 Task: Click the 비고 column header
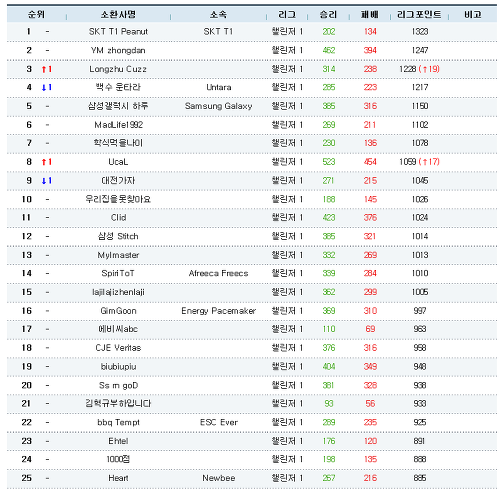(x=473, y=14)
